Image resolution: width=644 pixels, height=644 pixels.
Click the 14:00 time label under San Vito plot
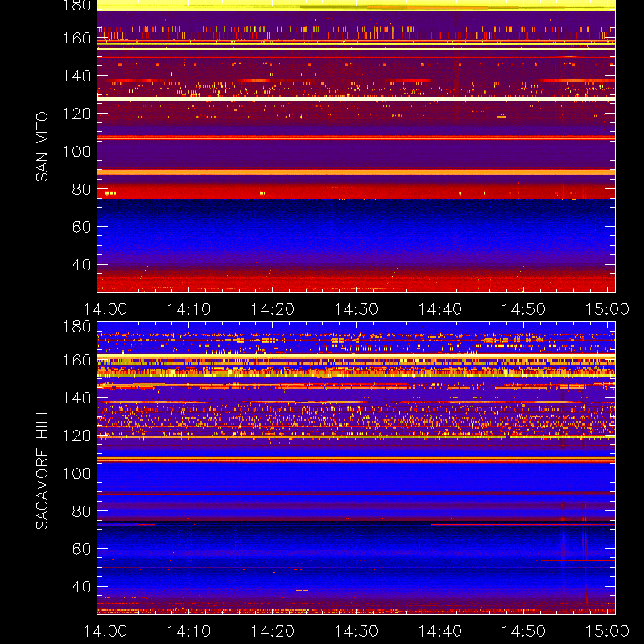[105, 309]
